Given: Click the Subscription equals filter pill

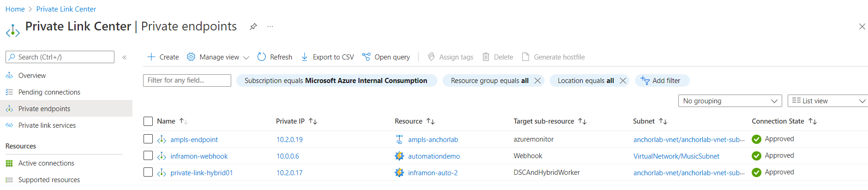Looking at the screenshot, I should (336, 81).
